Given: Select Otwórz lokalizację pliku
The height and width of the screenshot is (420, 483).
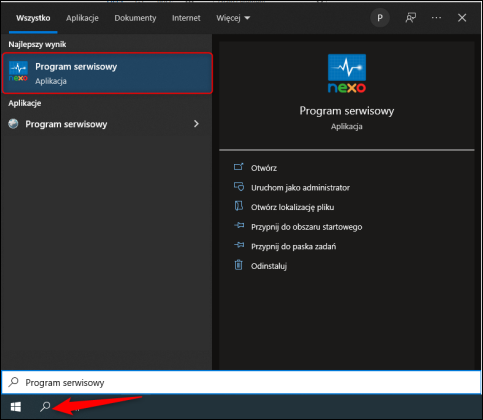Looking at the screenshot, I should click(x=292, y=207).
